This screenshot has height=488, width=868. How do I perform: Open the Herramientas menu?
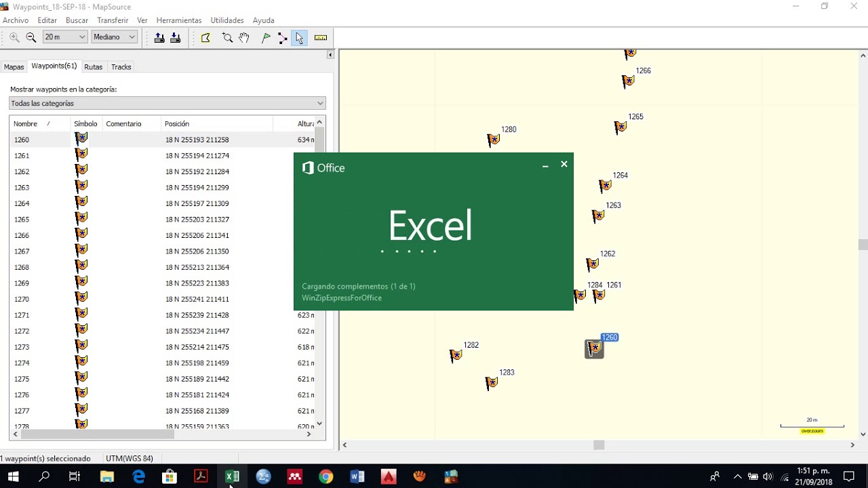pos(179,20)
